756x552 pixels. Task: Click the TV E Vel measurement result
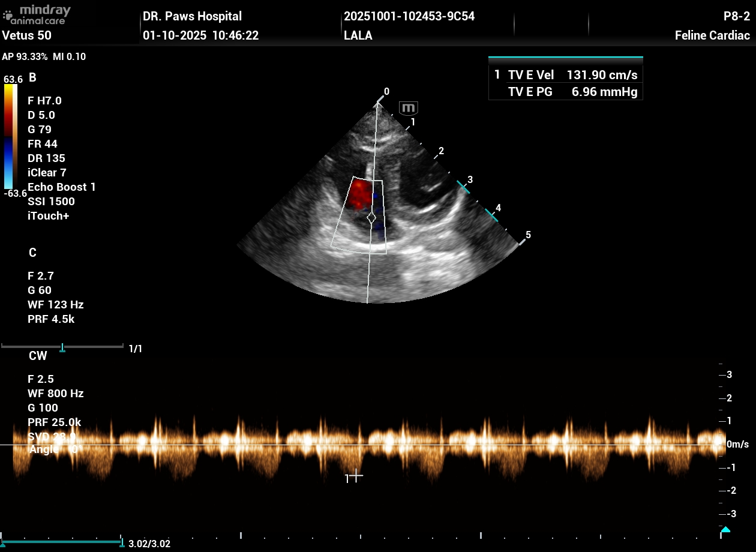point(572,75)
